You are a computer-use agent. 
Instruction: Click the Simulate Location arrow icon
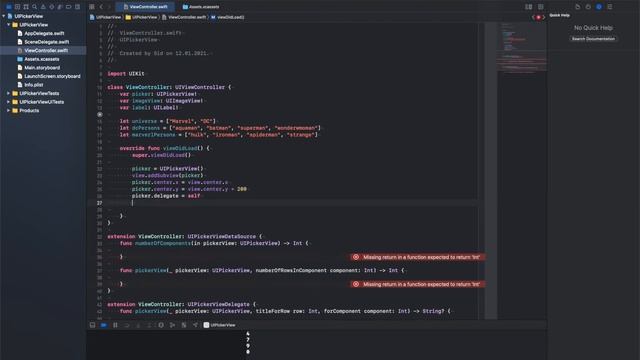[195, 325]
